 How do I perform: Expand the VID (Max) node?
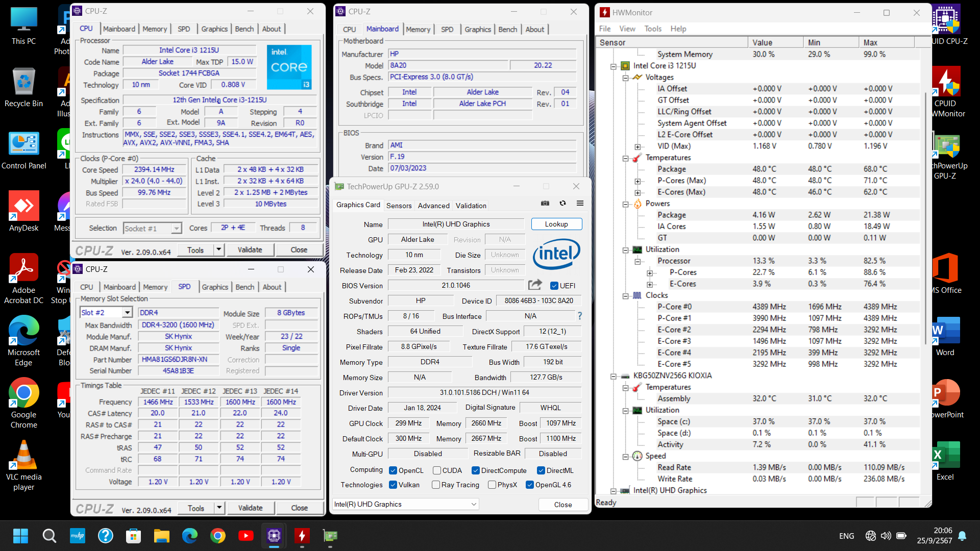pos(638,147)
